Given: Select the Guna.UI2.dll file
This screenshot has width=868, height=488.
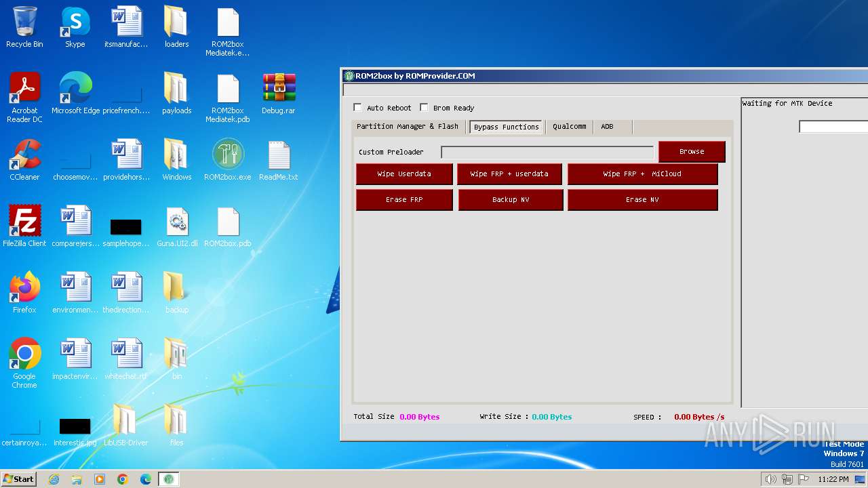Looking at the screenshot, I should click(177, 226).
